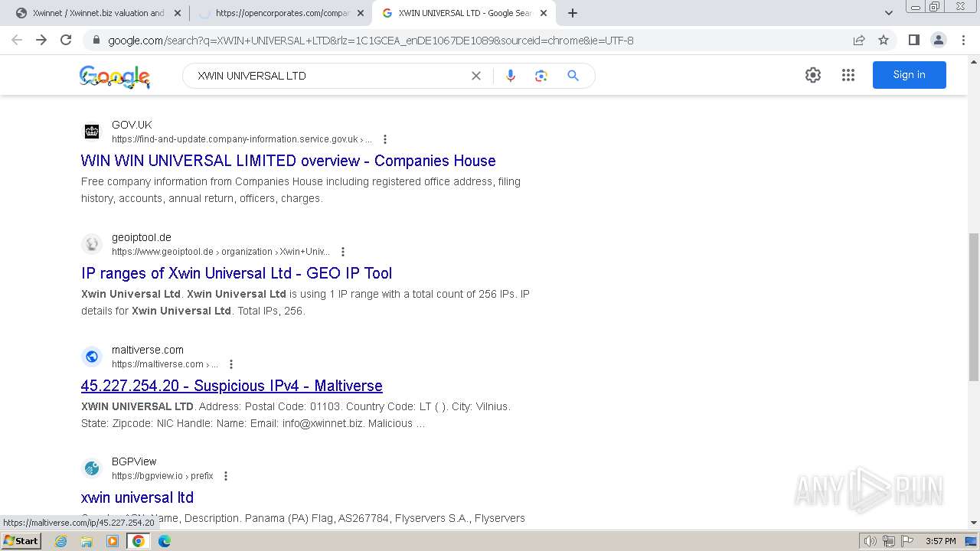Click the address bar URL
Image resolution: width=980 pixels, height=551 pixels.
tap(371, 41)
